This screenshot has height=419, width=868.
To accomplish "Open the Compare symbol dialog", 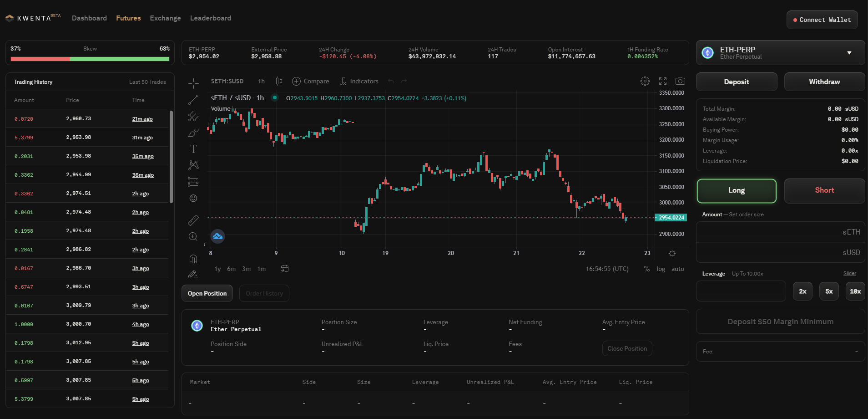I will tap(311, 81).
